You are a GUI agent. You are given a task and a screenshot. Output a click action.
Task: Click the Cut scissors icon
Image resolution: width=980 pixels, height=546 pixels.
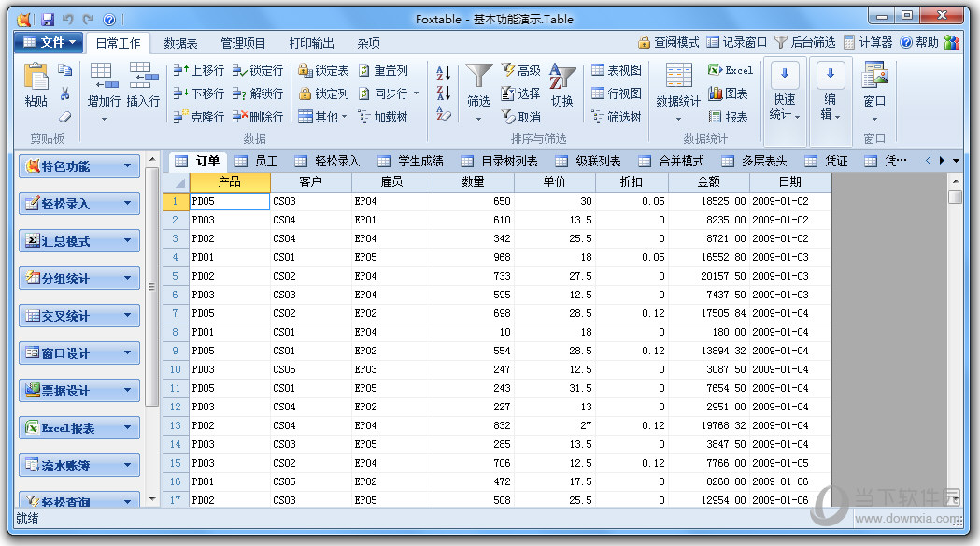[x=64, y=93]
